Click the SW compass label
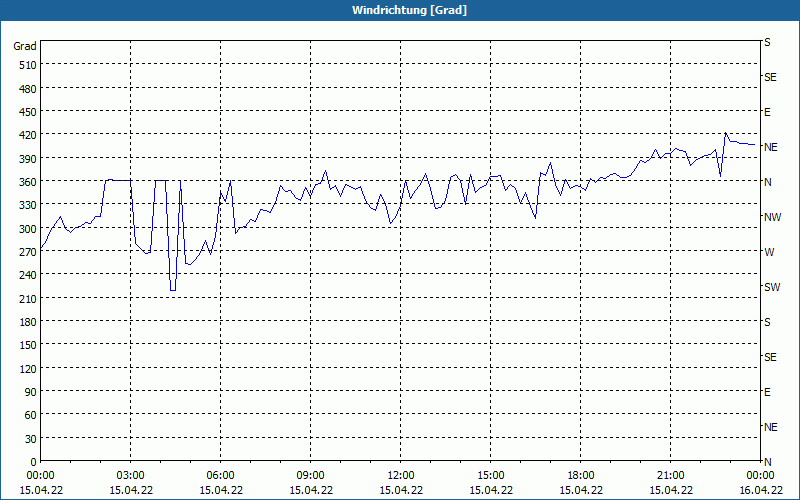 tap(772, 287)
